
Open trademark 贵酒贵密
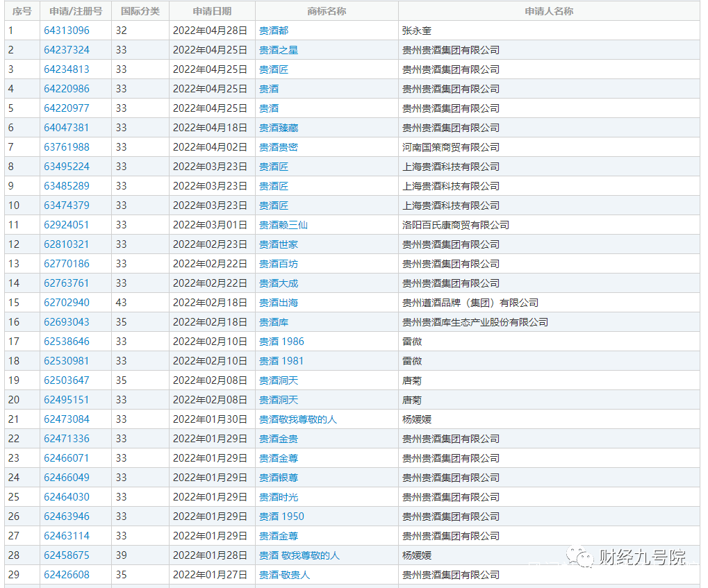tap(279, 147)
